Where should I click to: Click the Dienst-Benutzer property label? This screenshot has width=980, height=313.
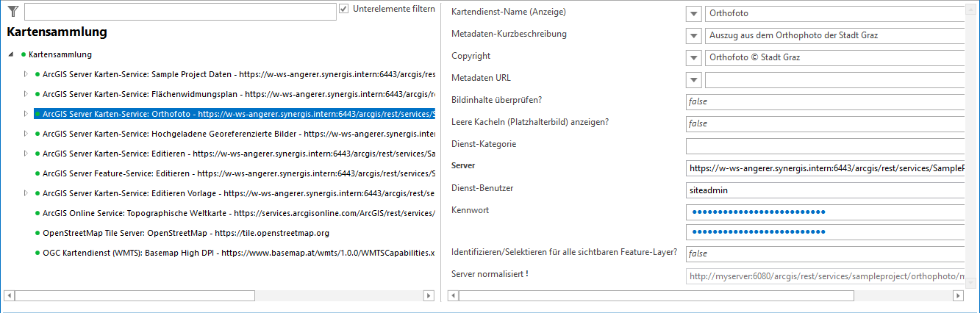tap(482, 188)
